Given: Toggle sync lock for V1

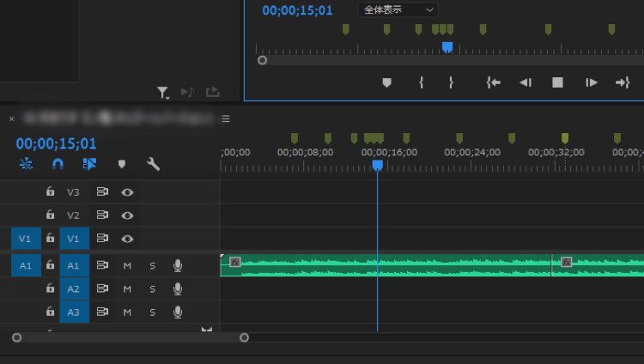Looking at the screenshot, I should point(102,239).
